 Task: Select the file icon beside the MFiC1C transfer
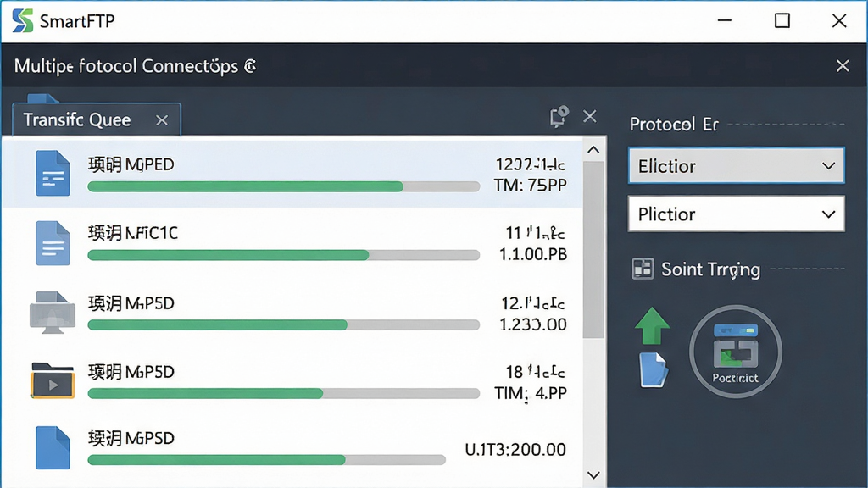[53, 243]
